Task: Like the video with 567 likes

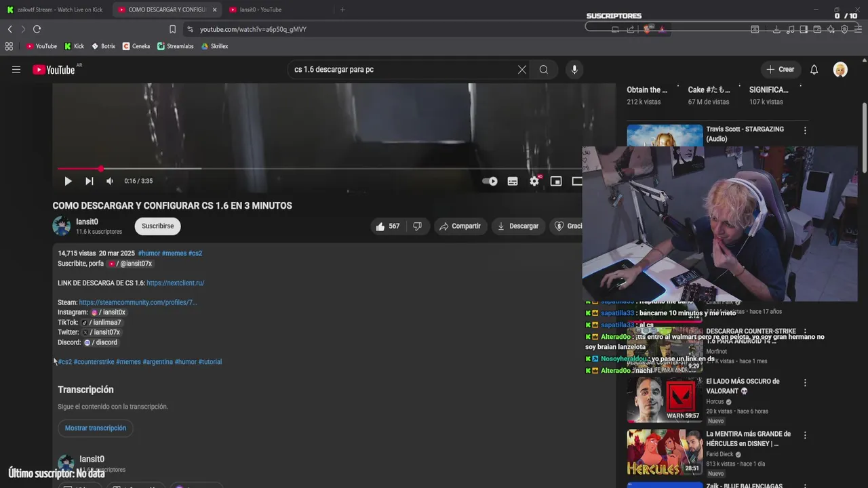Action: click(387, 226)
